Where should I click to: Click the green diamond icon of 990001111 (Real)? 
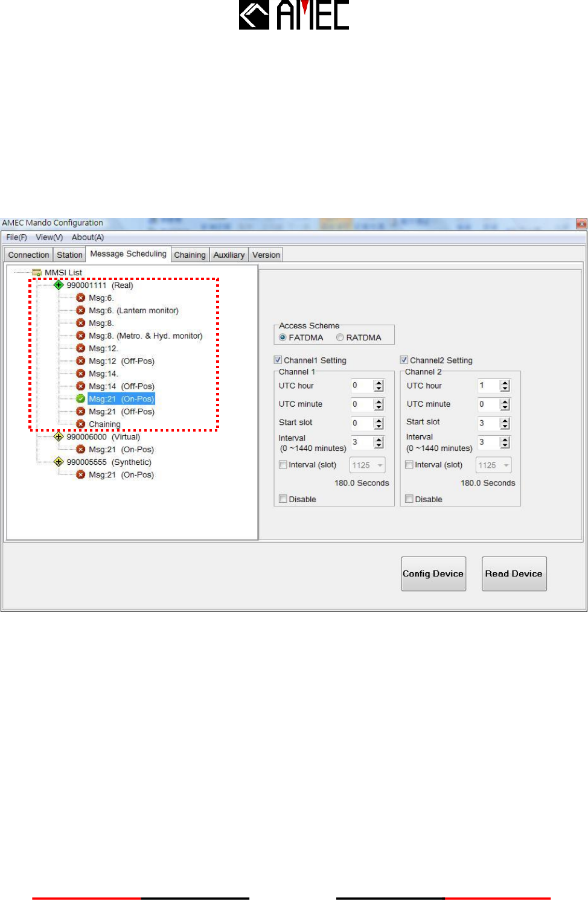pyautogui.click(x=59, y=285)
